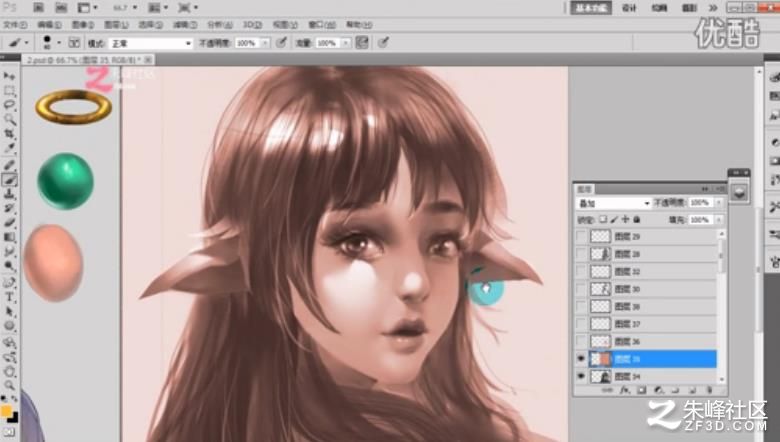Select the Shape tool

9,327
